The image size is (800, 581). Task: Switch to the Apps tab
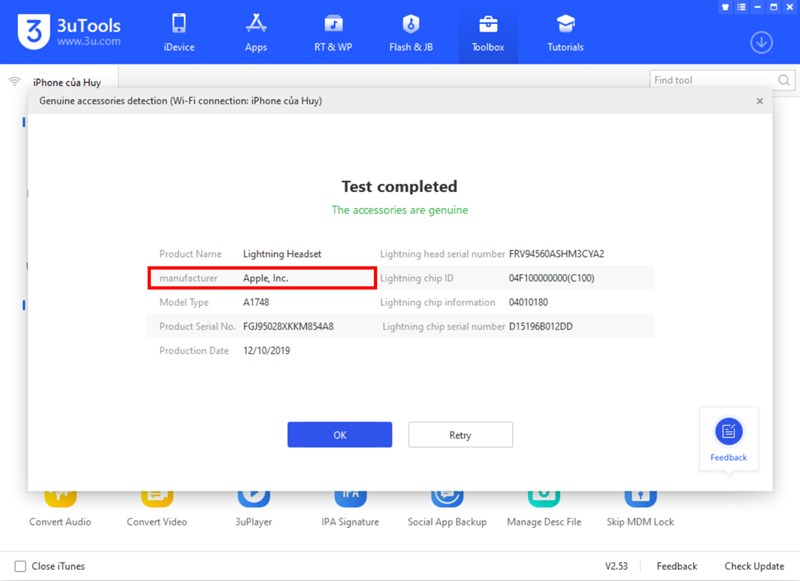point(256,32)
